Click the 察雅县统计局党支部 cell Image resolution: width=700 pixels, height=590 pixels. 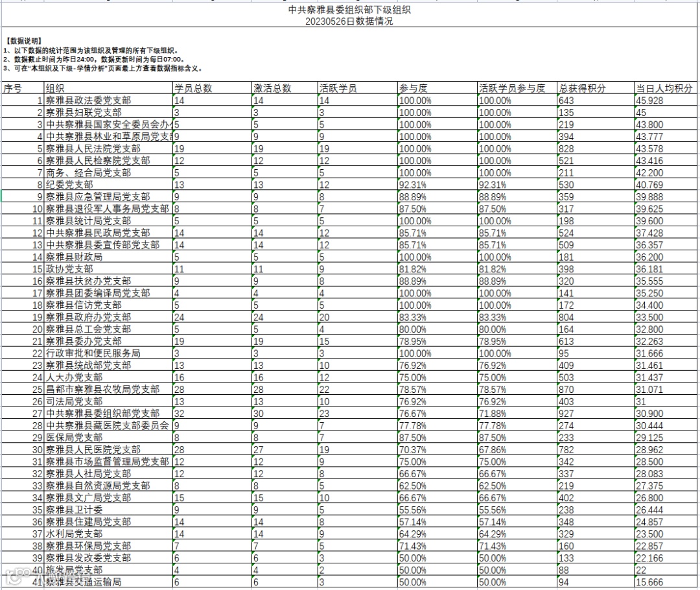coord(108,220)
